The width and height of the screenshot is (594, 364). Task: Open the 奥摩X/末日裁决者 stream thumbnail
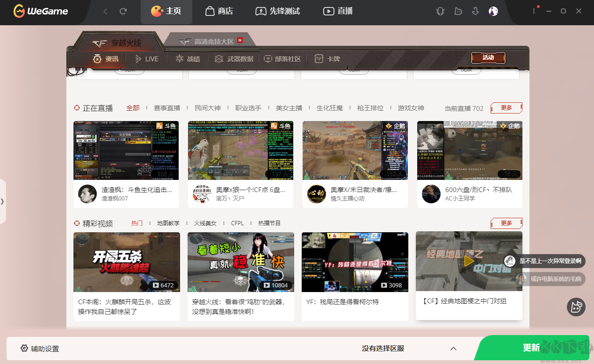[x=355, y=150]
